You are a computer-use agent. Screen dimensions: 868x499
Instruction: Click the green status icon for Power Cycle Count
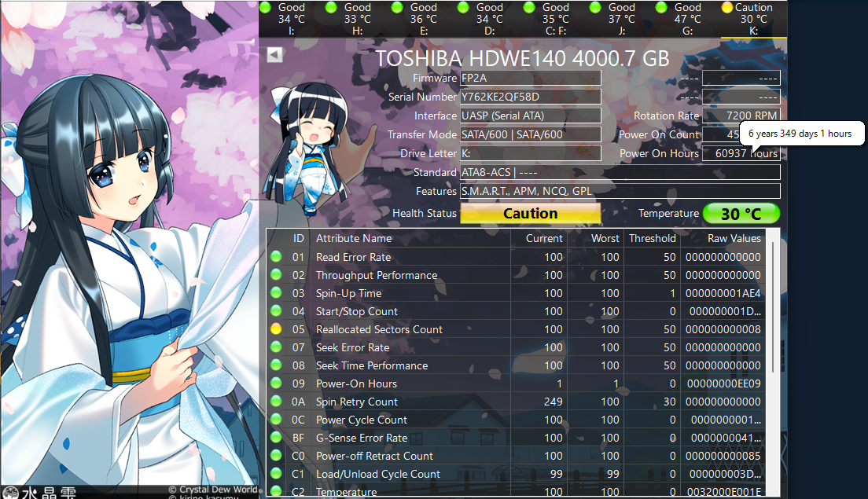click(x=276, y=420)
